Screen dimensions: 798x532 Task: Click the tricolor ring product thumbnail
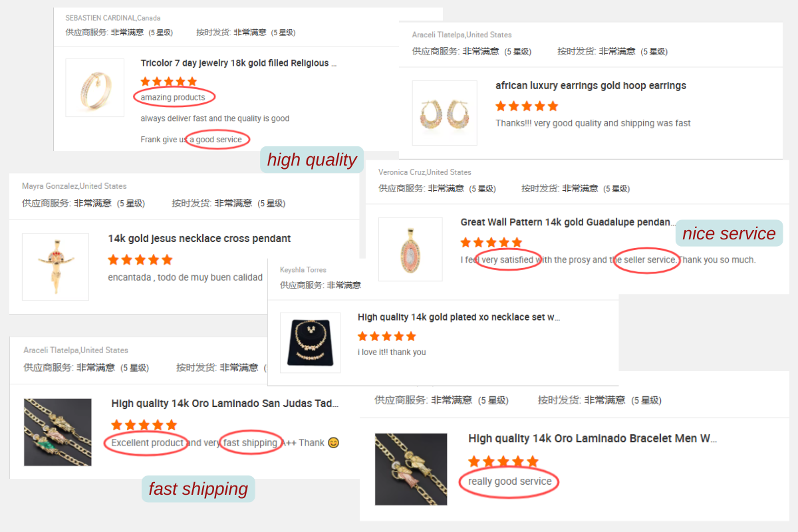pyautogui.click(x=94, y=88)
